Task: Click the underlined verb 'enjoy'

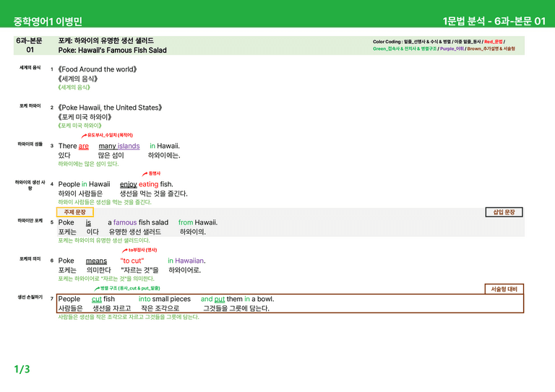Action: pyautogui.click(x=129, y=184)
